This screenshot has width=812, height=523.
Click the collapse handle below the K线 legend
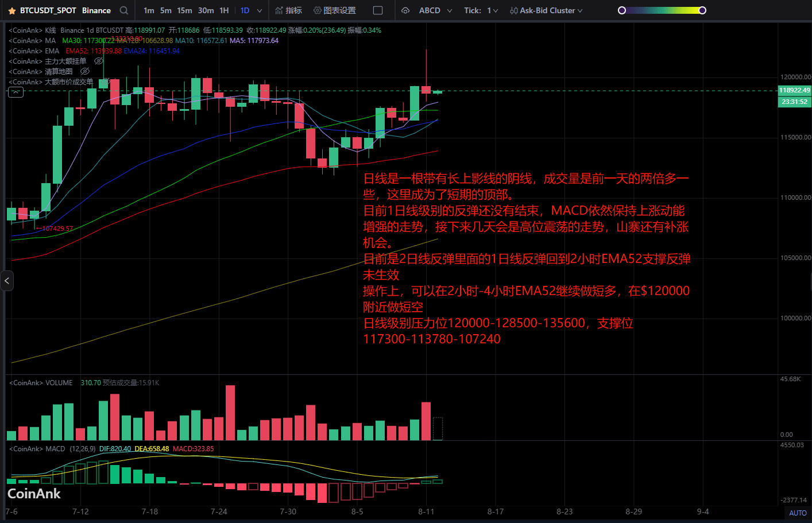coord(16,92)
